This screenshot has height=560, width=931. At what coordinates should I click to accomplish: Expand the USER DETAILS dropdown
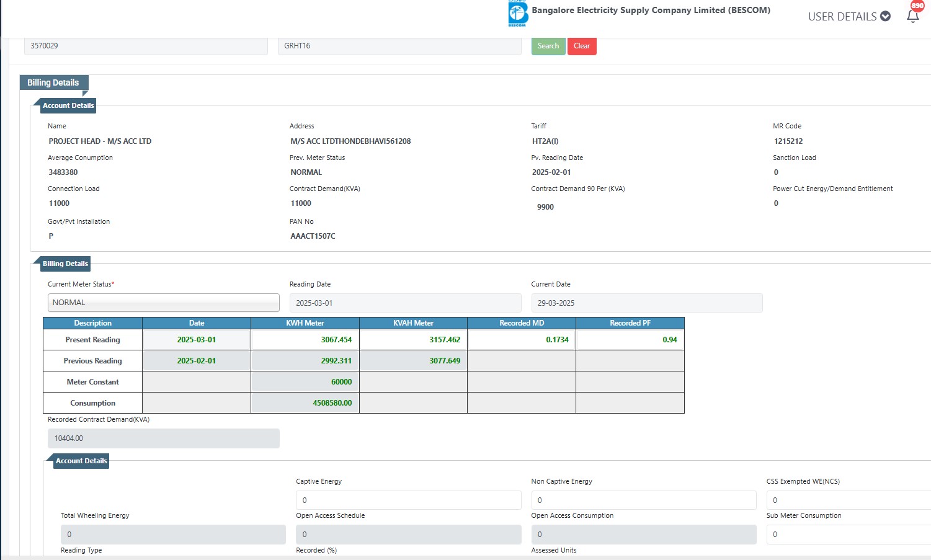point(849,17)
